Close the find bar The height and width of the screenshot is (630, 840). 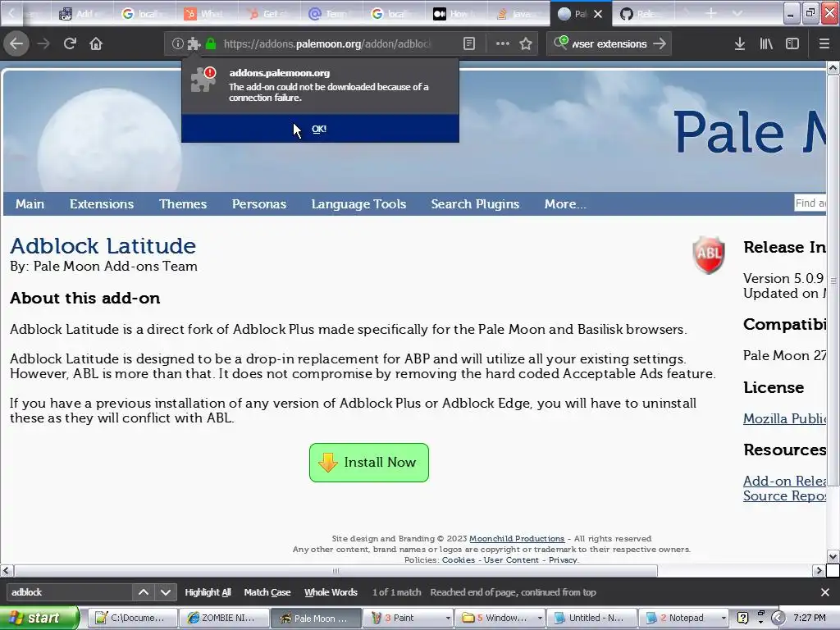(x=825, y=592)
